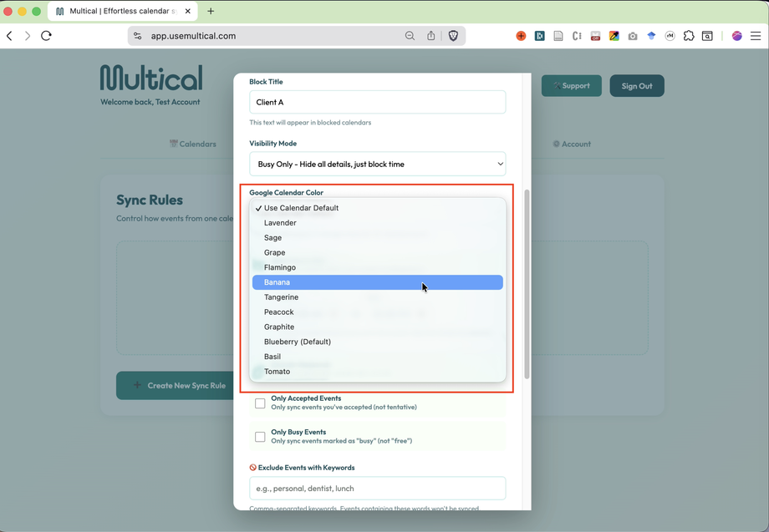Open the purple profile avatar
The height and width of the screenshot is (532, 769).
click(x=736, y=36)
